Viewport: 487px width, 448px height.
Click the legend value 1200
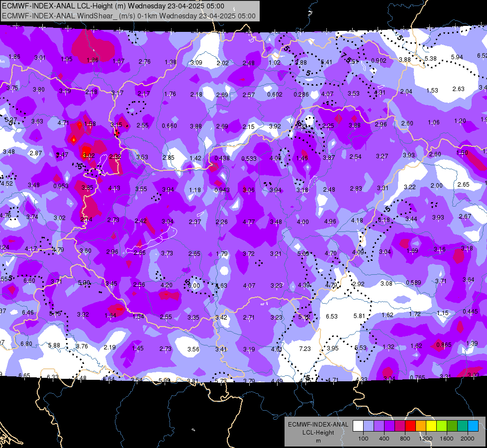[x=425, y=439]
